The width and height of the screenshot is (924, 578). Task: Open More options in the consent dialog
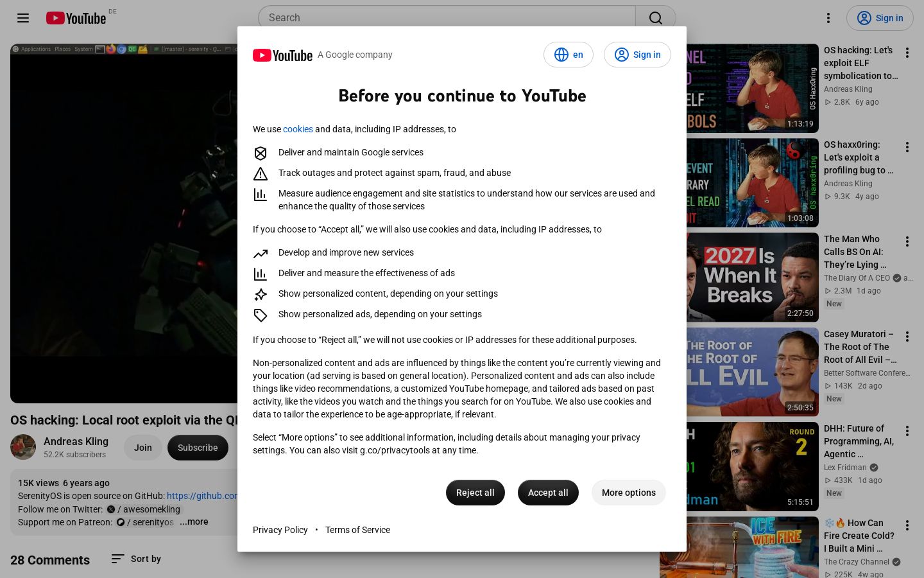click(629, 493)
